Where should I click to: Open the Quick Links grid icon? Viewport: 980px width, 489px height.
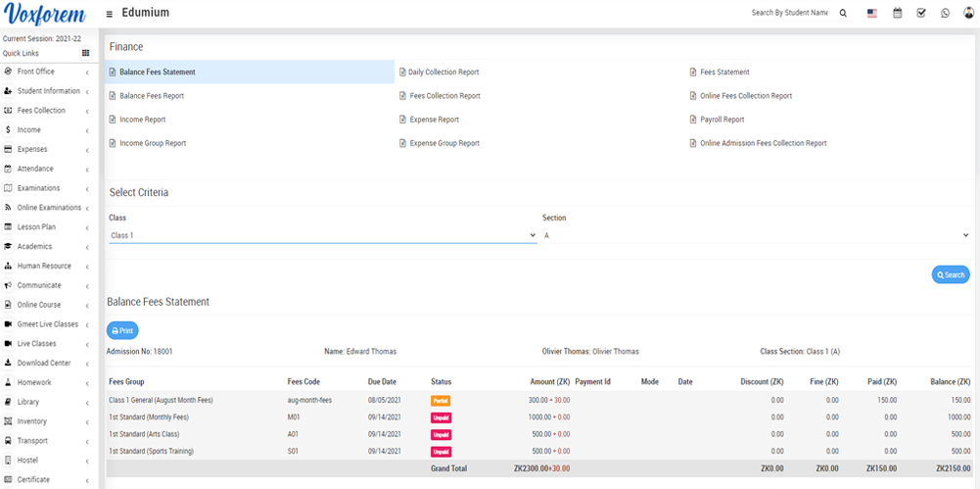tap(86, 53)
